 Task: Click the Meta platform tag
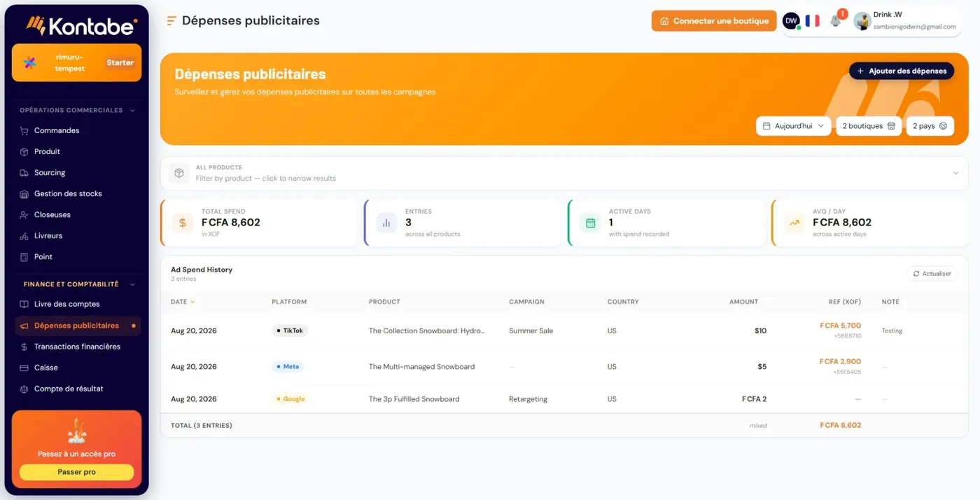pos(288,366)
